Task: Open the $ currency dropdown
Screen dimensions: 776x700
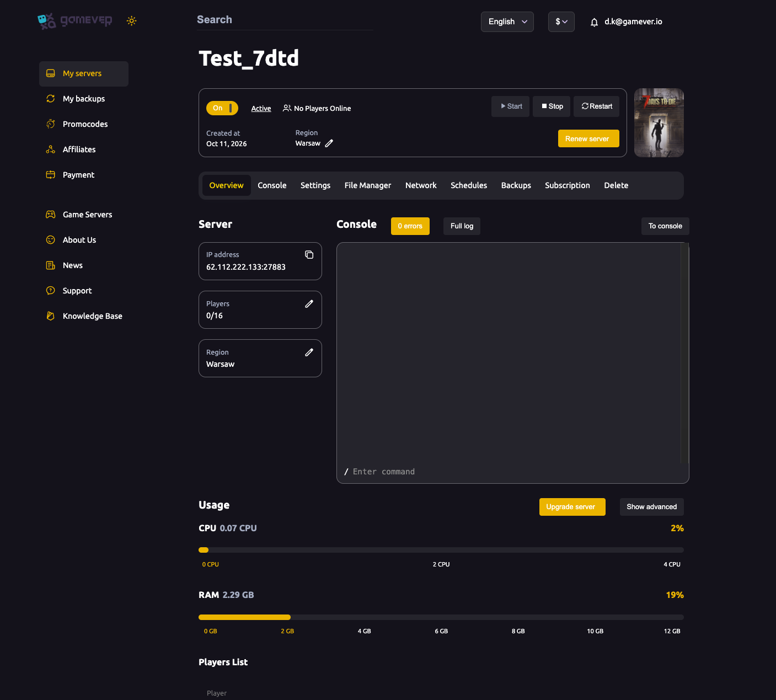Action: (561, 22)
